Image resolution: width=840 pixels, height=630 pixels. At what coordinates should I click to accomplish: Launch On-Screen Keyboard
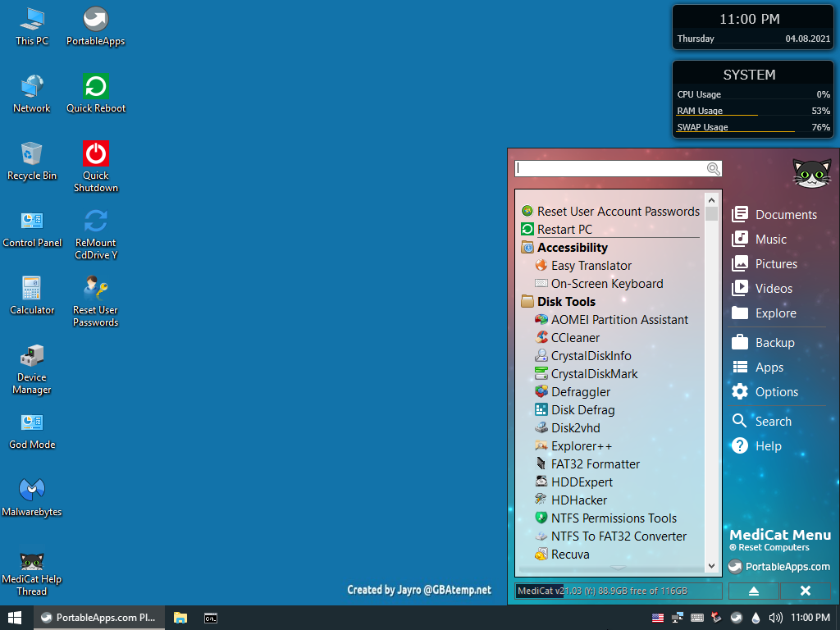pos(599,283)
